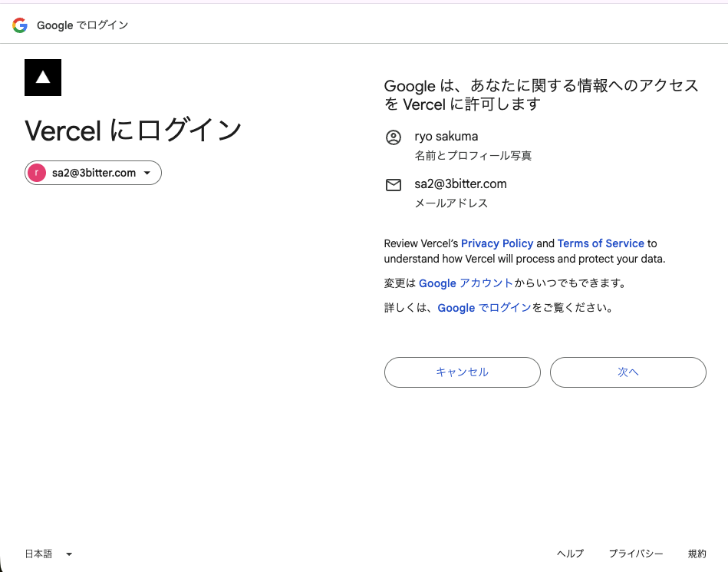Click the profile person icon beside ryo sakuma

tap(393, 138)
